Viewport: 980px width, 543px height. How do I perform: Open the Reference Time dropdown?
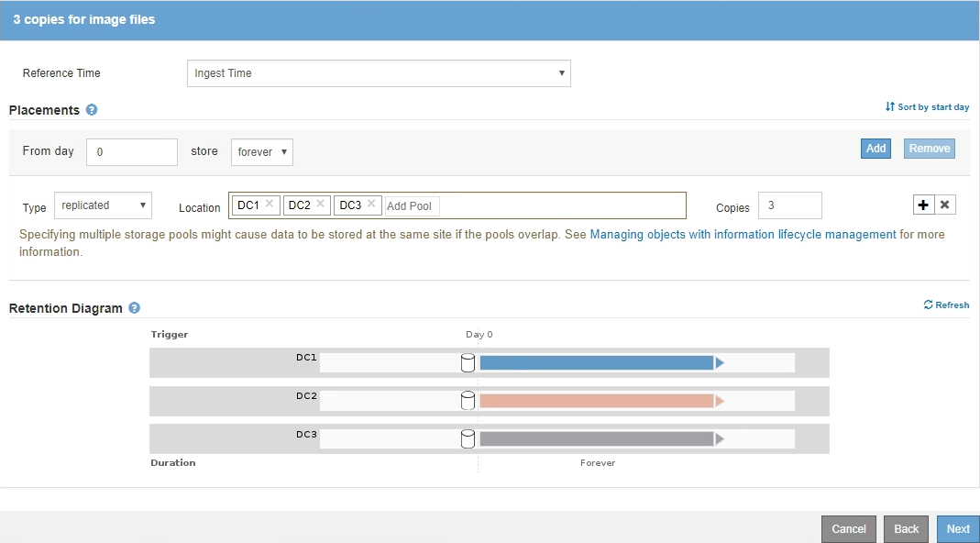(x=378, y=73)
